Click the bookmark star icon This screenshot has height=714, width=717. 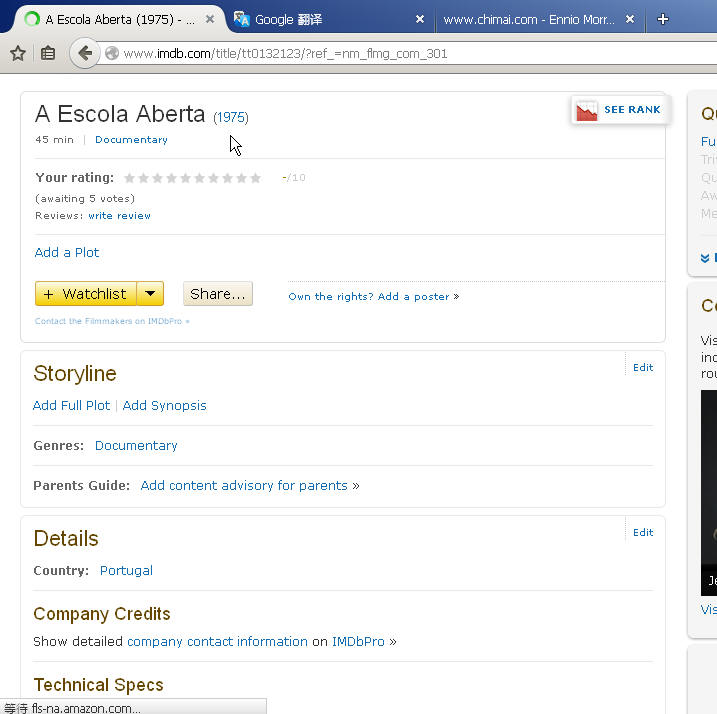tap(18, 54)
